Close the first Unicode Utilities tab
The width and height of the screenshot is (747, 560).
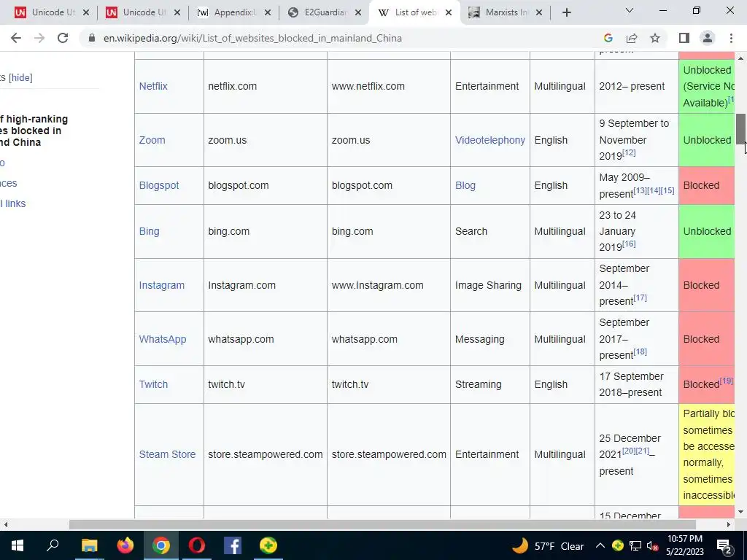pos(86,13)
